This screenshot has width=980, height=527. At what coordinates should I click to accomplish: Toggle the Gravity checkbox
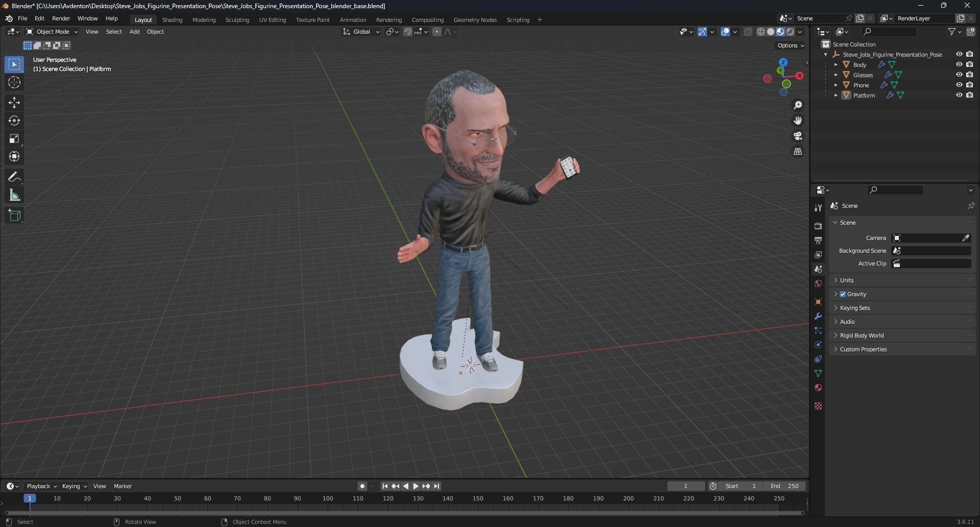(843, 294)
